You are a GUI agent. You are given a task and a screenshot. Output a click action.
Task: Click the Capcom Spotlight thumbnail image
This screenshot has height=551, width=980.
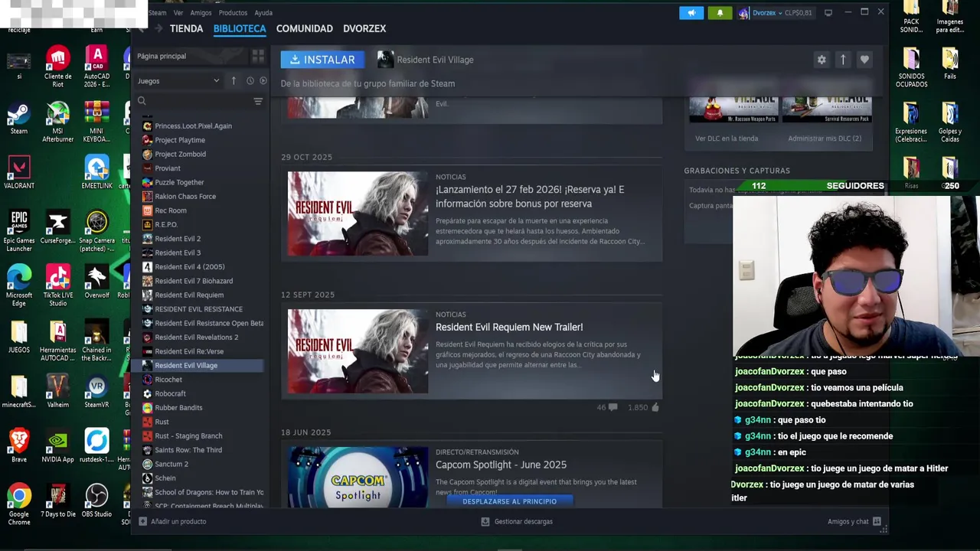[x=358, y=477]
